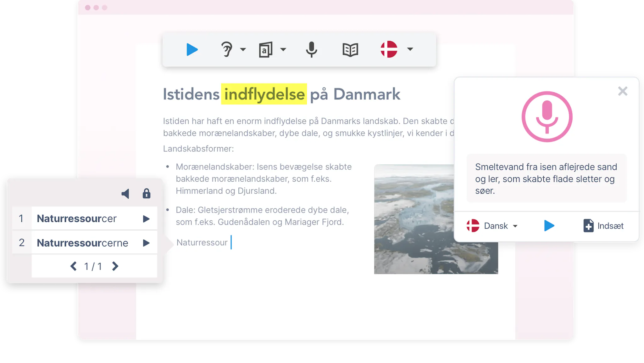Screen dimensions: 644x363
Task: Click the bullet text starting Dale: Gletsjerstrømme
Action: [262, 216]
